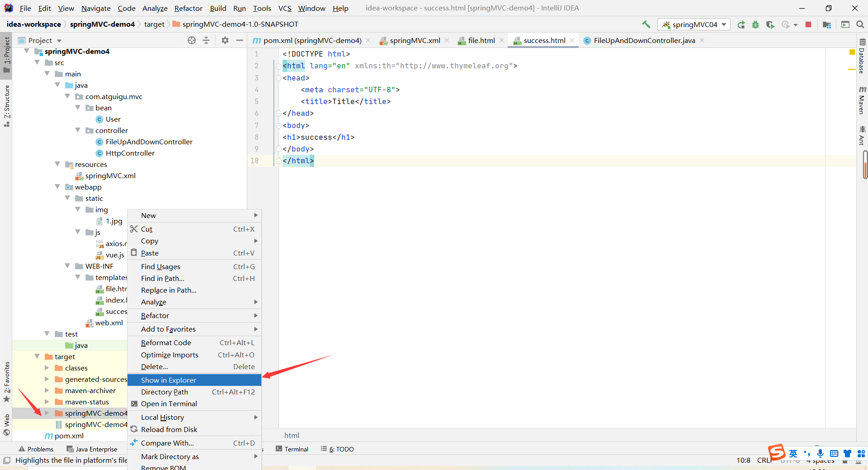Open the Structure tool window
The height and width of the screenshot is (470, 868).
pyautogui.click(x=6, y=106)
